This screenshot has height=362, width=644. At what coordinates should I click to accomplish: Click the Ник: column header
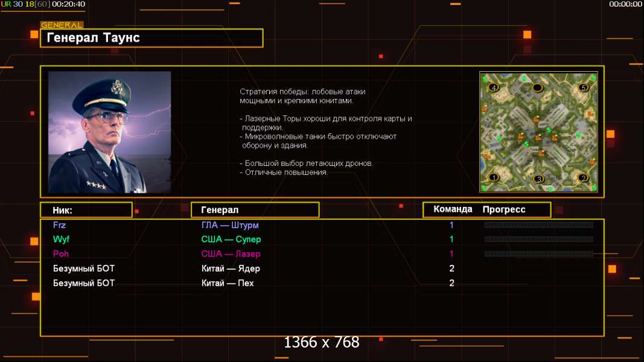pyautogui.click(x=86, y=210)
